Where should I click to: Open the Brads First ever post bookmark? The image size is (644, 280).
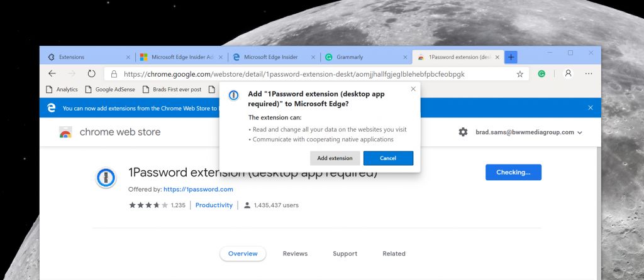(172, 89)
